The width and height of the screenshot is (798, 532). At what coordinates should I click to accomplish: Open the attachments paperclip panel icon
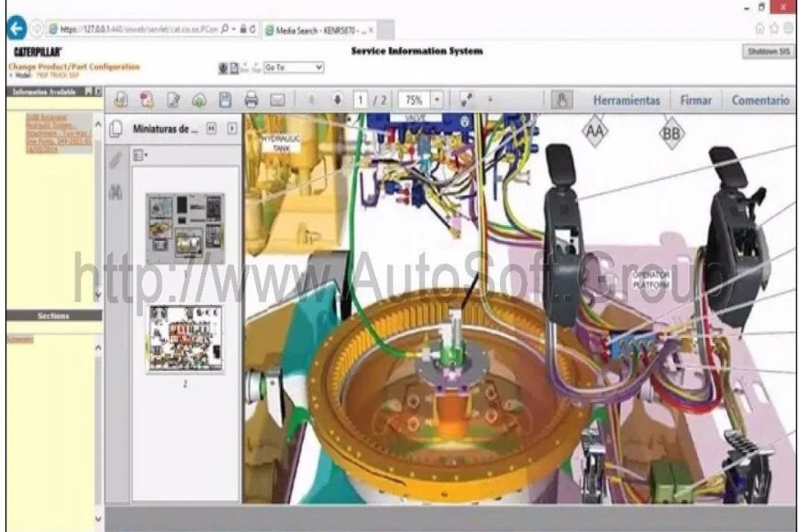(x=115, y=160)
